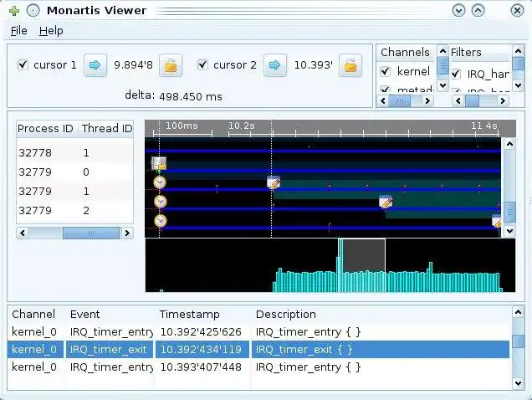
Task: Click the Filters list scroll left arrow
Action: coord(458,101)
